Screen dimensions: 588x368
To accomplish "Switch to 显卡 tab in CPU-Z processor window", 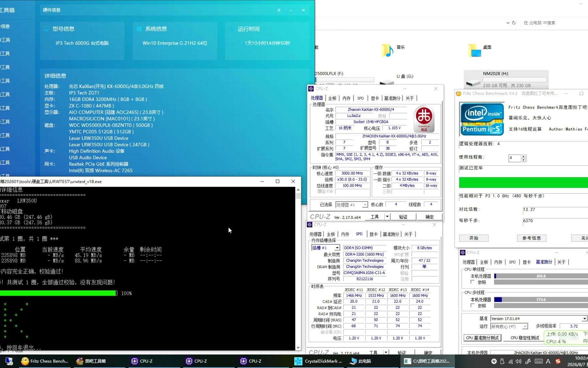I will 375,98.
